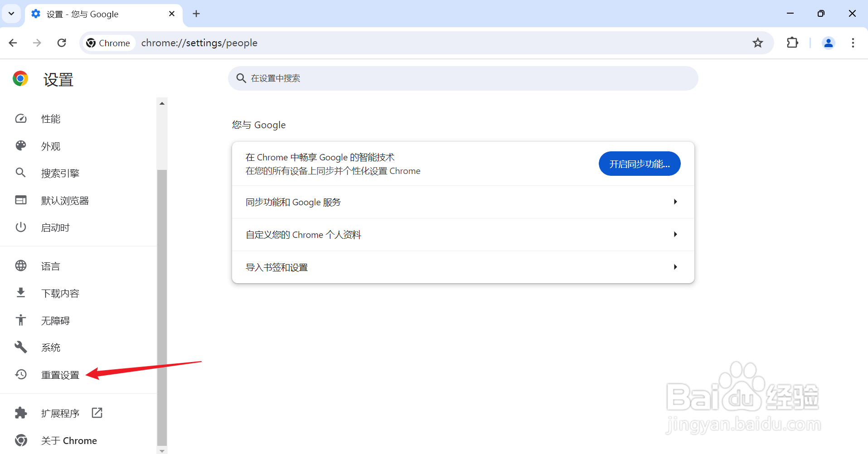Click the palette icon for 外观
The width and height of the screenshot is (868, 454).
(21, 145)
